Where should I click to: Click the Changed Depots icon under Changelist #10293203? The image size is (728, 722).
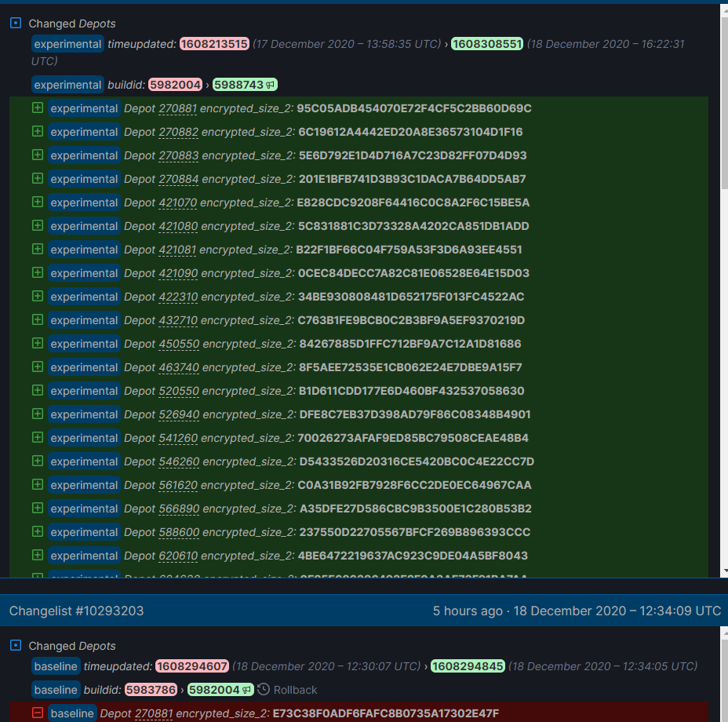(x=16, y=645)
